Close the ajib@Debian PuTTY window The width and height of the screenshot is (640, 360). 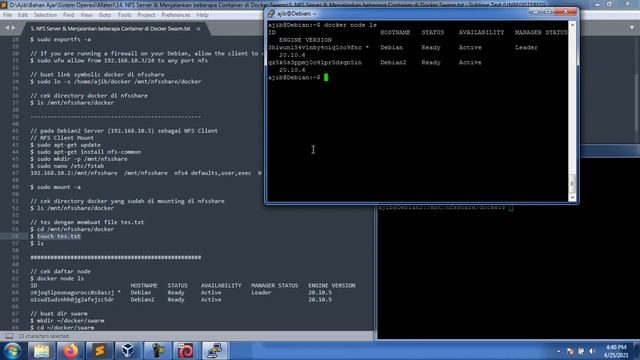pyautogui.click(x=565, y=12)
